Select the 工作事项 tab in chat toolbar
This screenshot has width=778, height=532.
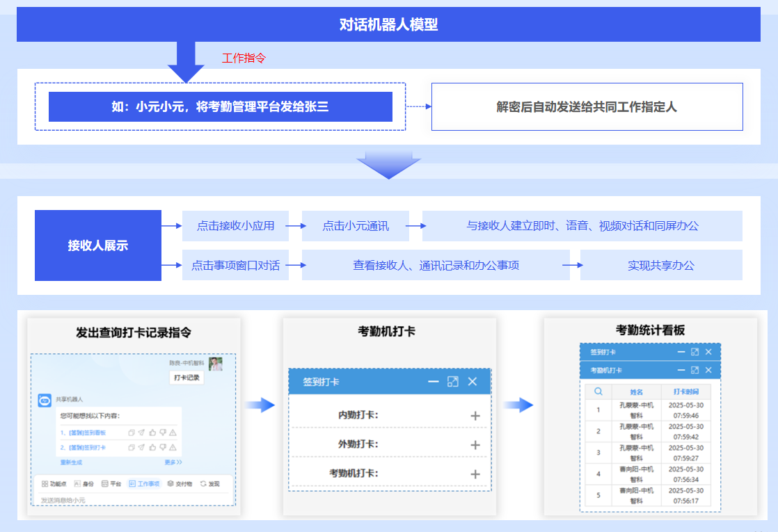[x=144, y=483]
